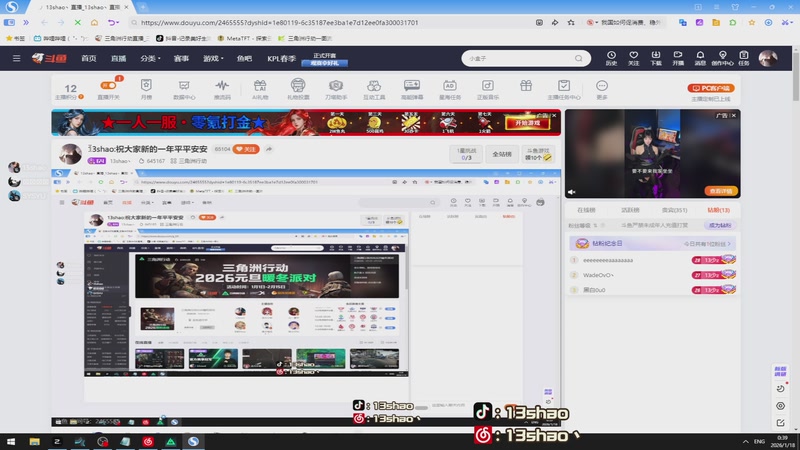800x450 pixels.
Task: Click browser home icon
Action: 94,22
